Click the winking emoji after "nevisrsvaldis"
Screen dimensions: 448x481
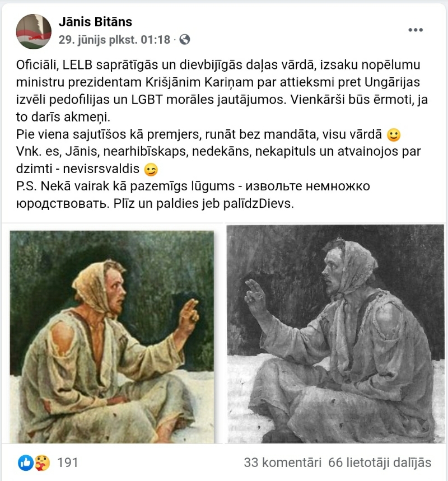point(151,169)
